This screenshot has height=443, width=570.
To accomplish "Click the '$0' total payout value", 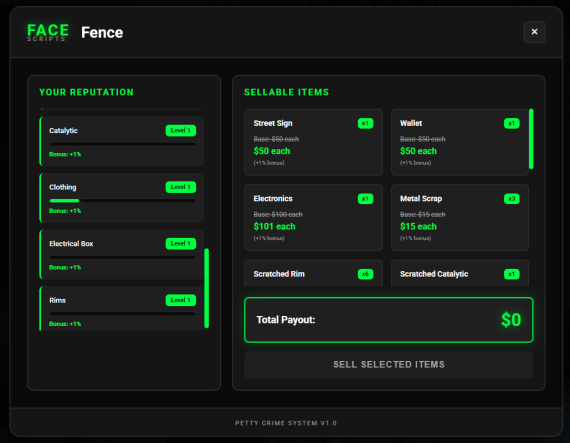I will point(511,320).
